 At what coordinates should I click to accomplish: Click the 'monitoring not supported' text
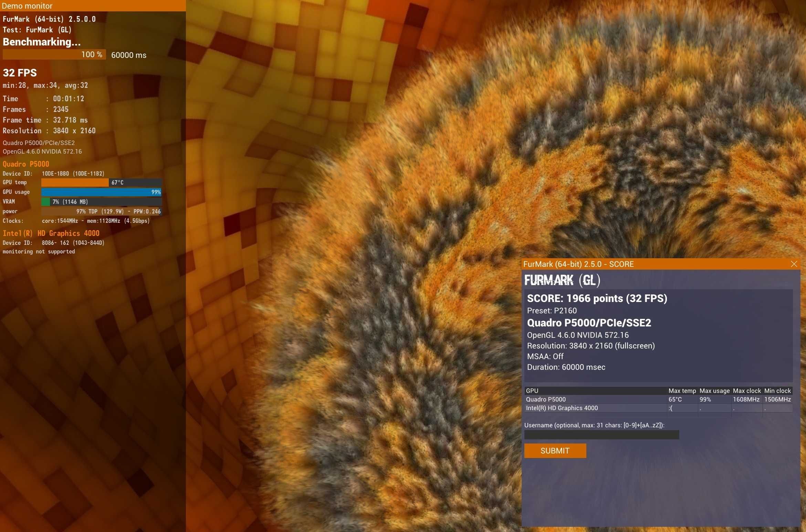(39, 251)
